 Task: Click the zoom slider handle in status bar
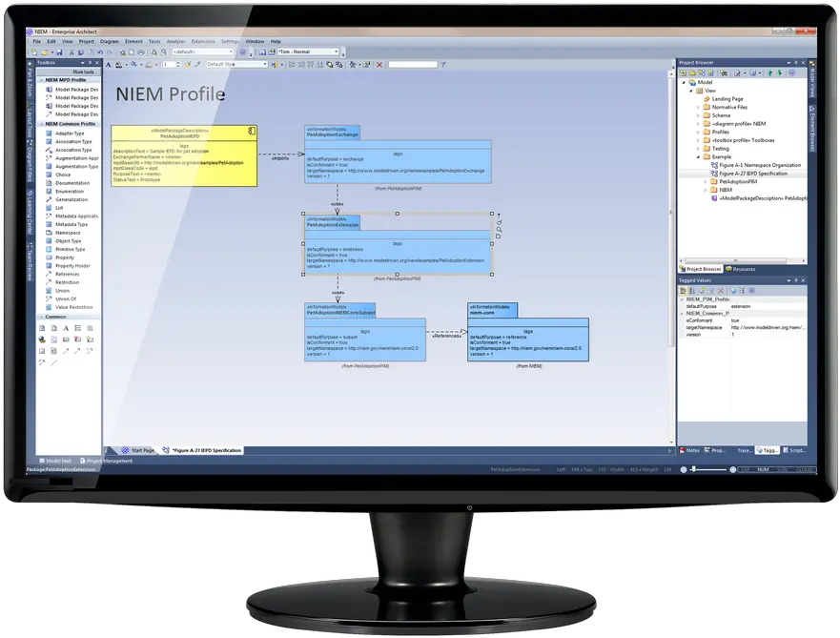pos(694,470)
